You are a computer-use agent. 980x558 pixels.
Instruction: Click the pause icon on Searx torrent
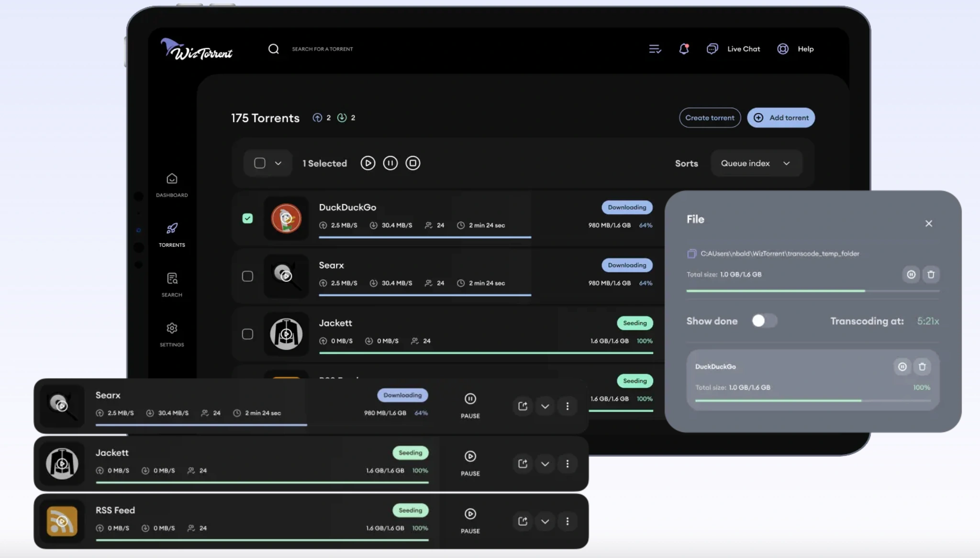coord(470,399)
